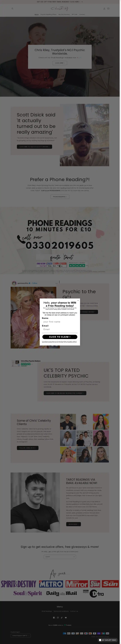Submit newsletter email with arrow icon
The width and height of the screenshot is (121, 644).
[x=74, y=557]
